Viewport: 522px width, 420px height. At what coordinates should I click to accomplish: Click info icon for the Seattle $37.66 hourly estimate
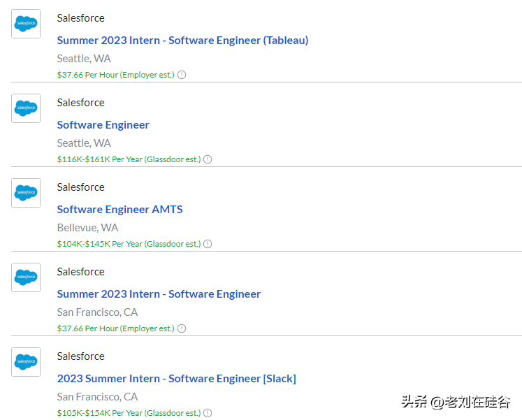(182, 75)
